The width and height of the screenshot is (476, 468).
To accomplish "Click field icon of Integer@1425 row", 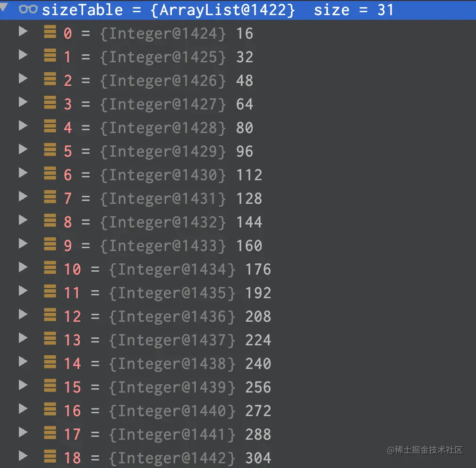I will pos(50,55).
